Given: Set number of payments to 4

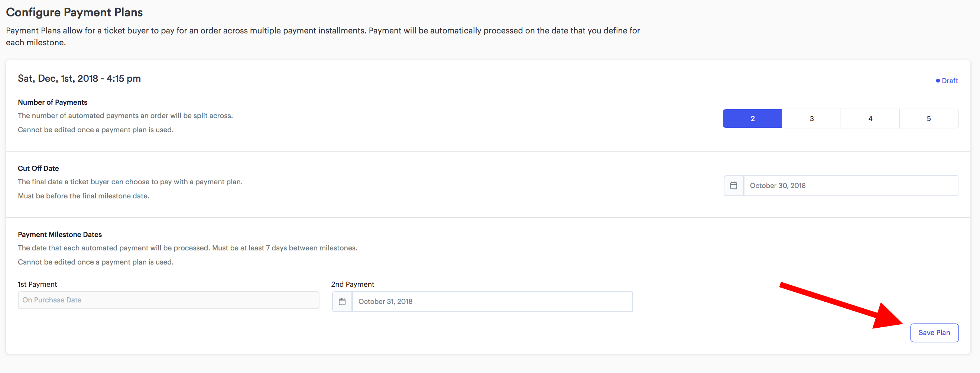Looking at the screenshot, I should [870, 119].
